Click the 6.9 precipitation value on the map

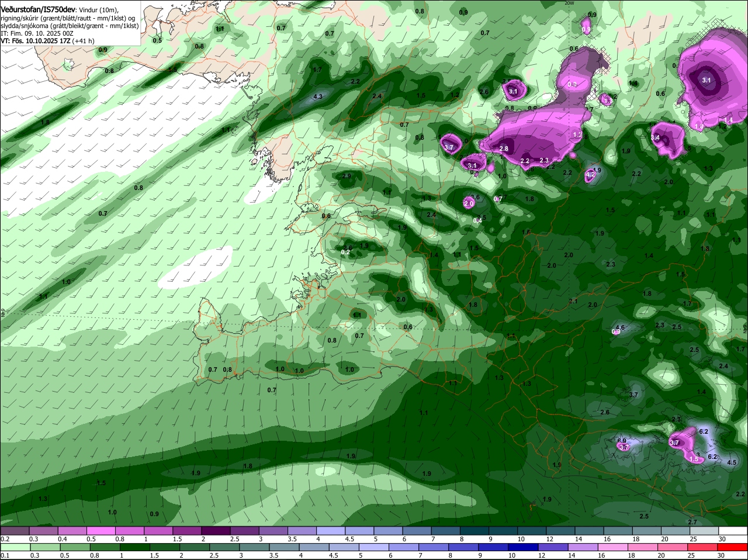click(622, 441)
